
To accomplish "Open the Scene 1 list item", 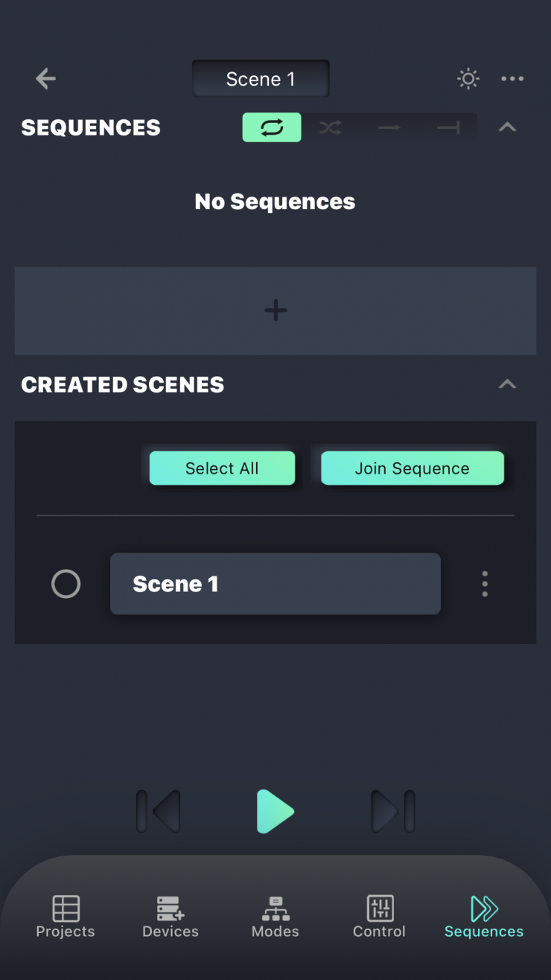I will coord(275,584).
